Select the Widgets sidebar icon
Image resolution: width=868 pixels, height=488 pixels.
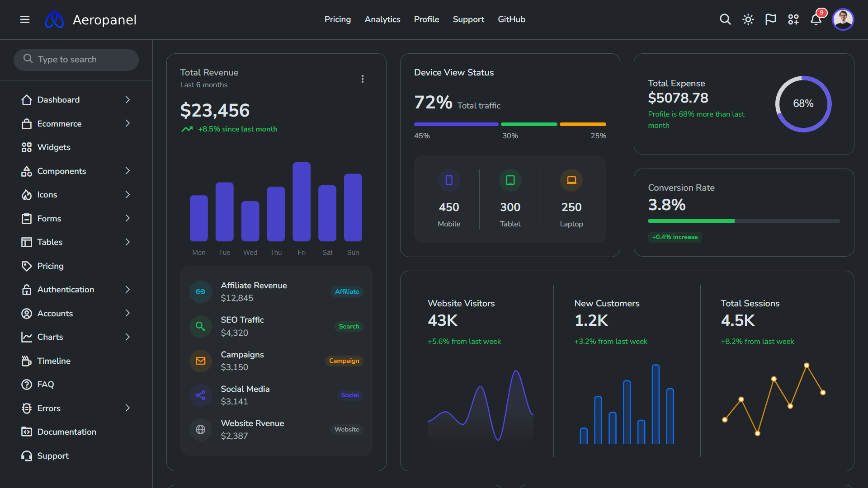click(x=27, y=147)
